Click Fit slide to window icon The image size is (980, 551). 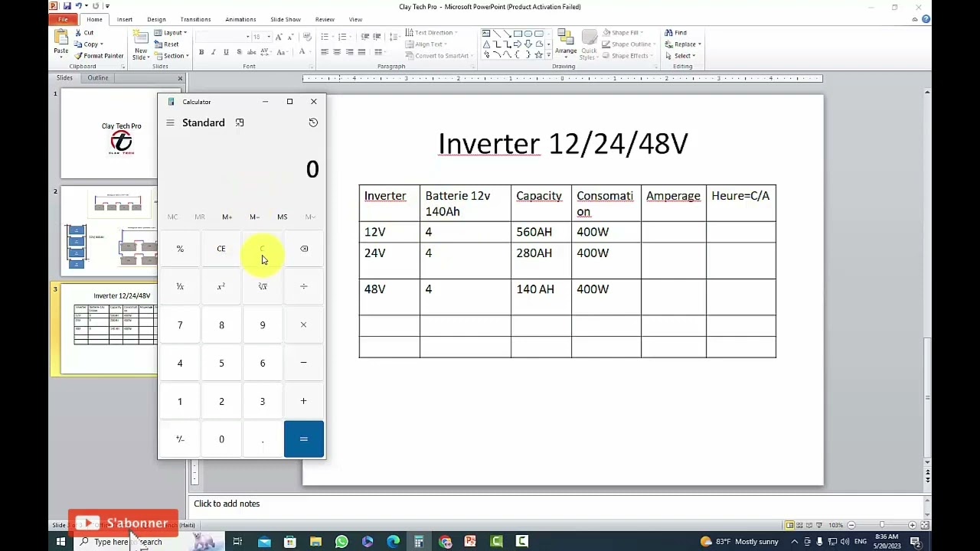[x=925, y=525]
